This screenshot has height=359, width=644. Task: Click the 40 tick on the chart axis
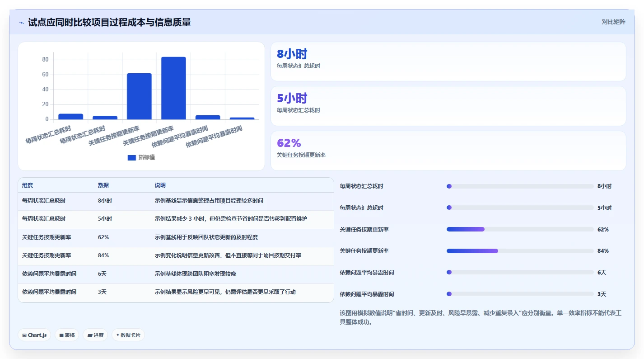pyautogui.click(x=45, y=90)
